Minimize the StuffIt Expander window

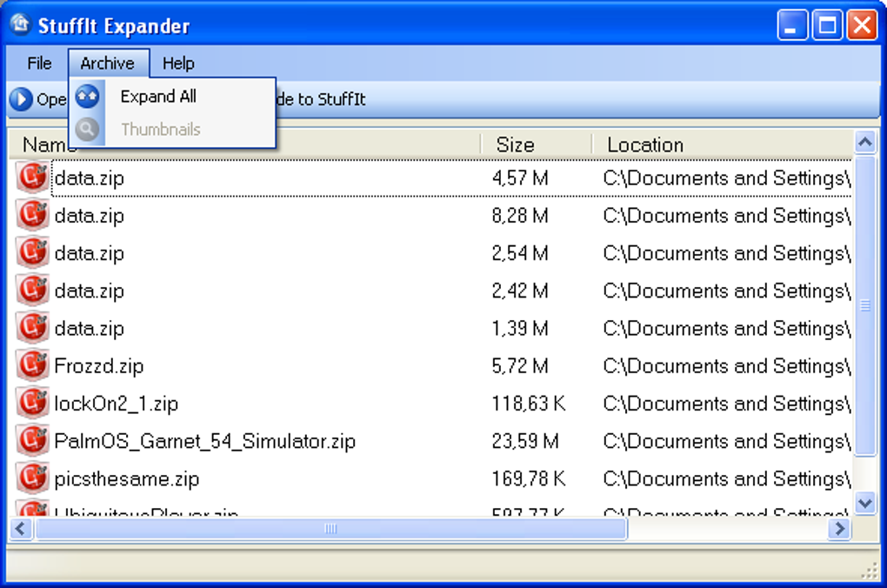coord(792,25)
